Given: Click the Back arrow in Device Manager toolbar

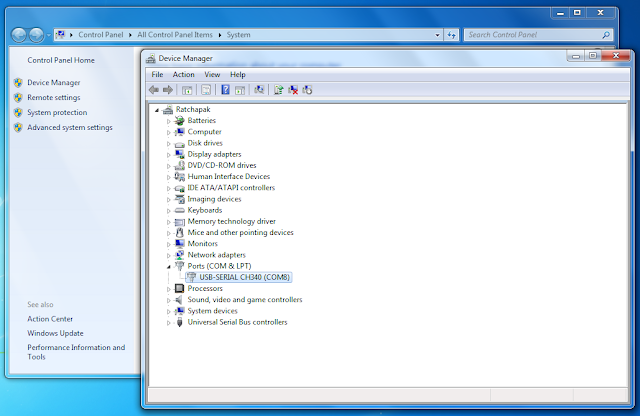Looking at the screenshot, I should click(x=154, y=90).
